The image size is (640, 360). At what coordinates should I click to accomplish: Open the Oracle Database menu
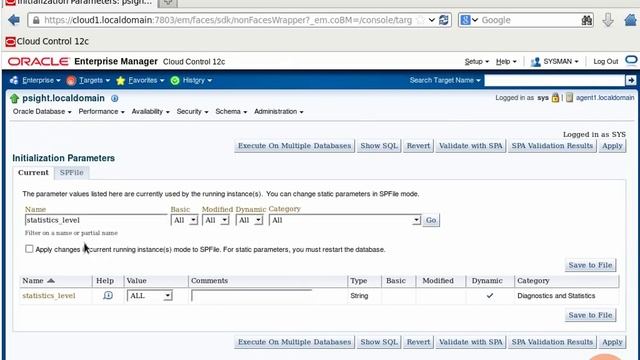(x=42, y=111)
